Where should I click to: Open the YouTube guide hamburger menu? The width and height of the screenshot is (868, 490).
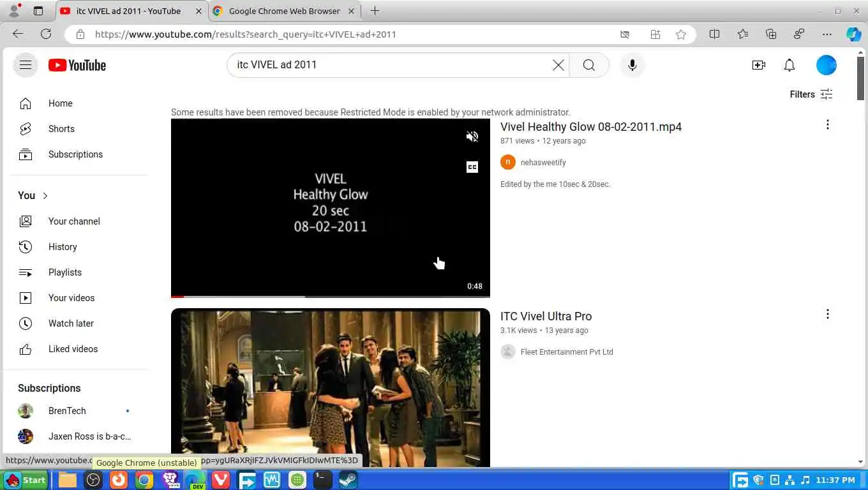coord(26,64)
